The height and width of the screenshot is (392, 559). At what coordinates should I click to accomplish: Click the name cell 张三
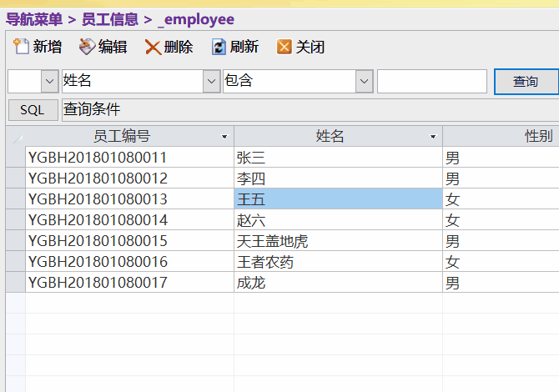coord(339,157)
